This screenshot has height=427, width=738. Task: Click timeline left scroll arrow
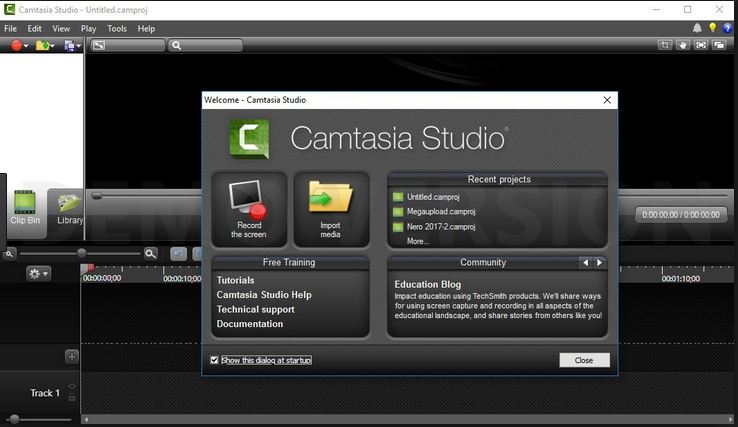(86, 419)
